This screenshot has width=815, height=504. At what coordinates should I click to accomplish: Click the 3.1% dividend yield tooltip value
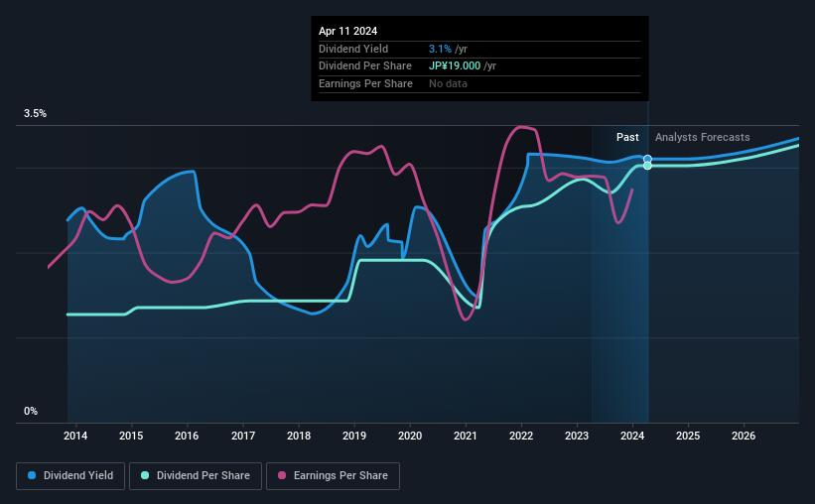440,49
